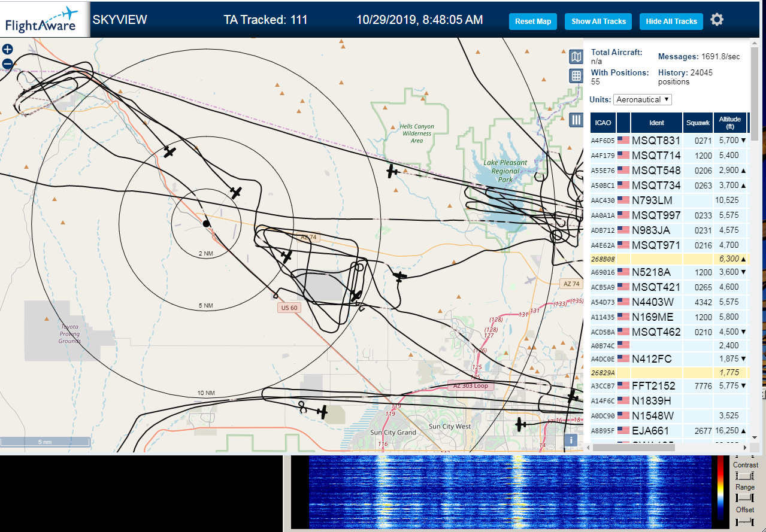Screen dimensions: 766x532
Task: Click the left arrow of horizontal scrollbar
Action: coord(589,448)
